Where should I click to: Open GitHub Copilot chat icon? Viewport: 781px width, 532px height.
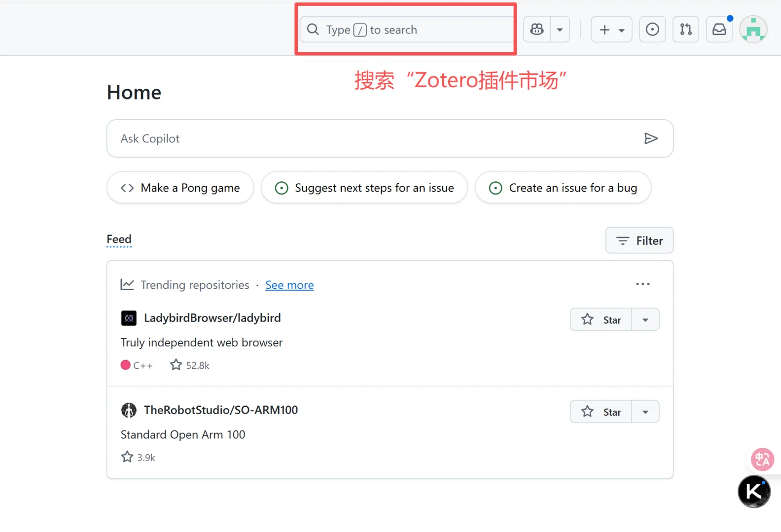pyautogui.click(x=537, y=30)
